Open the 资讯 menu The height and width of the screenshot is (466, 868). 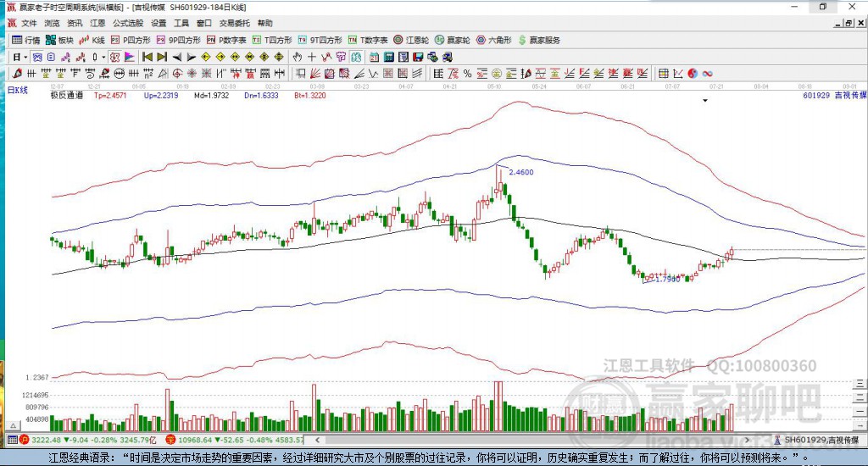point(75,23)
